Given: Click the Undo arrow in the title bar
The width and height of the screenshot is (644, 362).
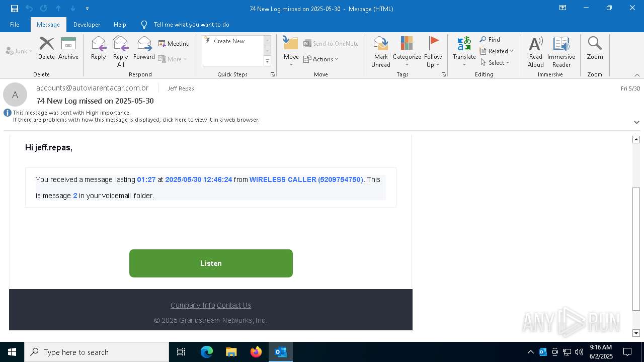Looking at the screenshot, I should coord(29,8).
